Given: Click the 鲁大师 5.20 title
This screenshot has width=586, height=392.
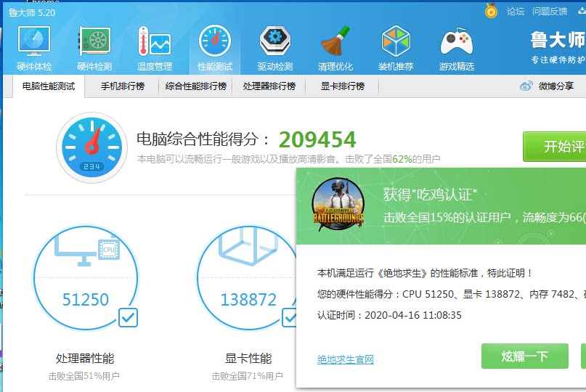Looking at the screenshot, I should (x=32, y=13).
